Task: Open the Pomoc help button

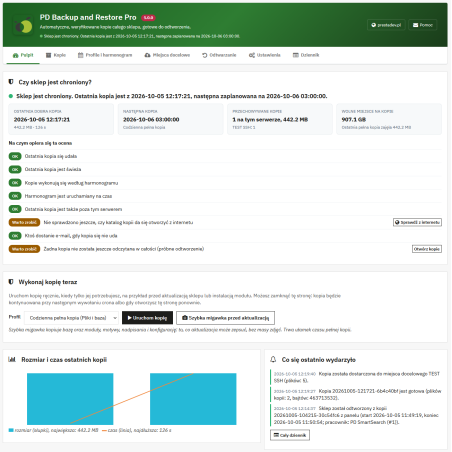Action: pyautogui.click(x=423, y=25)
